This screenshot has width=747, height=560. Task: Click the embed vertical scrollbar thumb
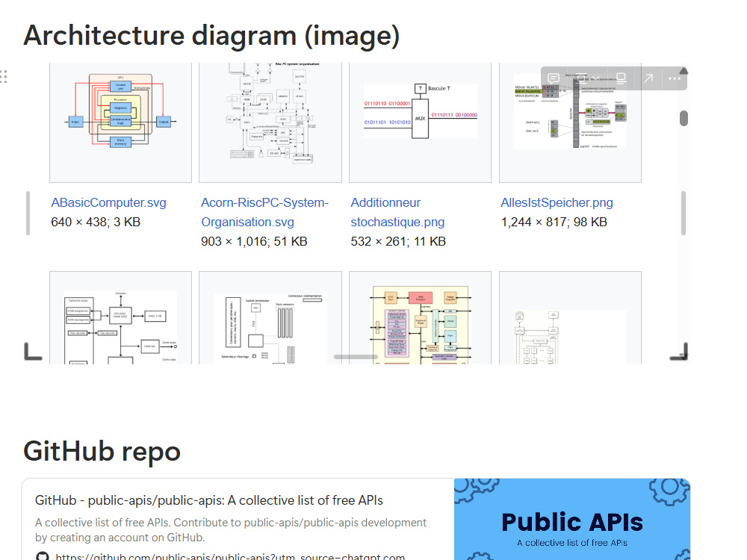point(684,118)
